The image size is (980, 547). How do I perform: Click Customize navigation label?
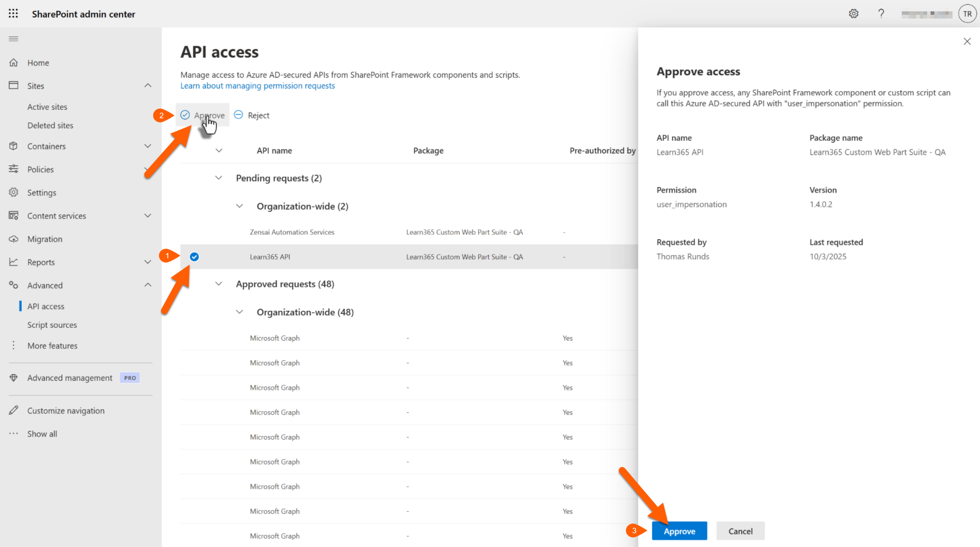[x=66, y=411]
